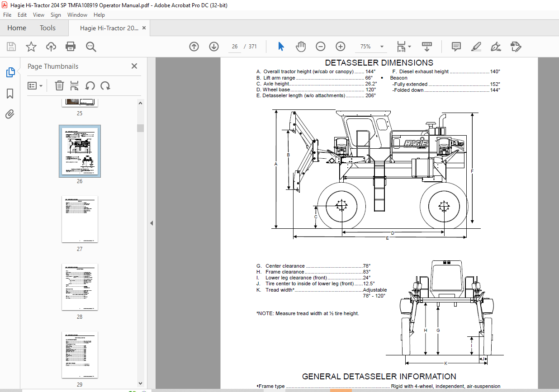Click the tread width NOTE text
Image resolution: width=559 pixels, height=392 pixels.
click(x=308, y=313)
